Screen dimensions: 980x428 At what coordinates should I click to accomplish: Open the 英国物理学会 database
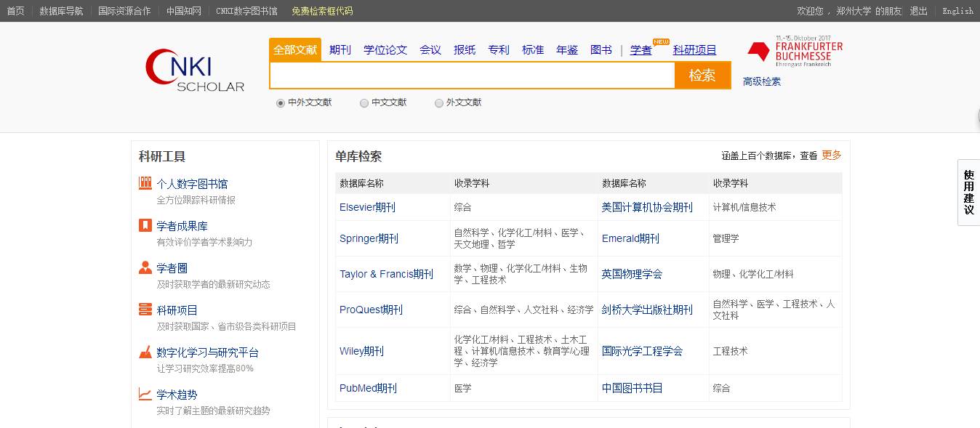coord(632,274)
